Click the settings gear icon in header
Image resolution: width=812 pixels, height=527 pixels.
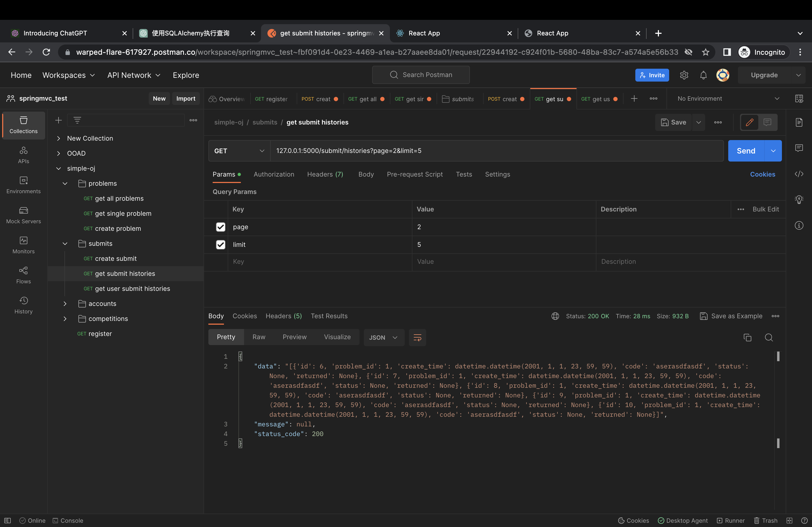pyautogui.click(x=684, y=75)
